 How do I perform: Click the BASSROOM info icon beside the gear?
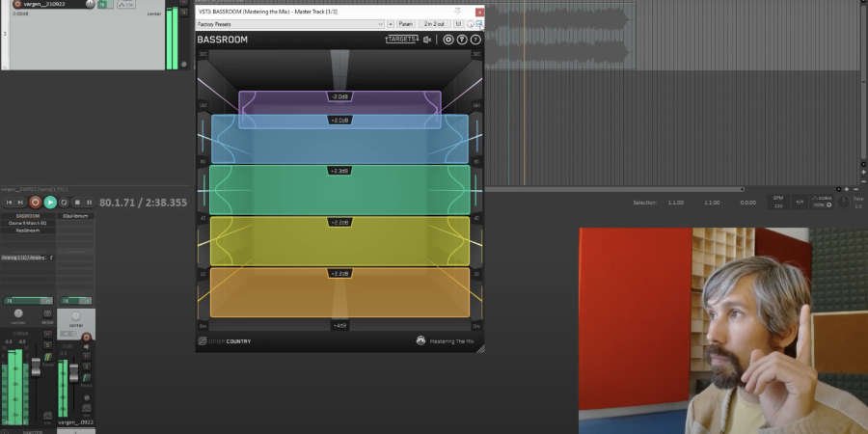462,40
